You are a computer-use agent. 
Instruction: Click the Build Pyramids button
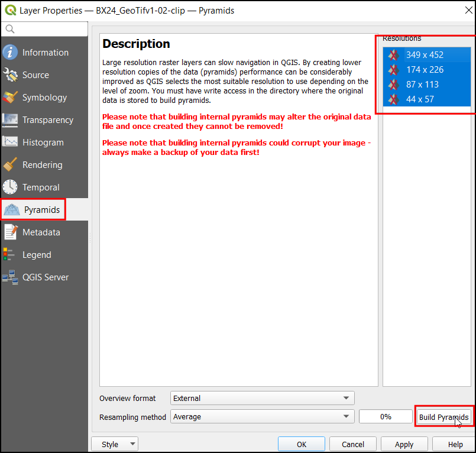pyautogui.click(x=443, y=417)
